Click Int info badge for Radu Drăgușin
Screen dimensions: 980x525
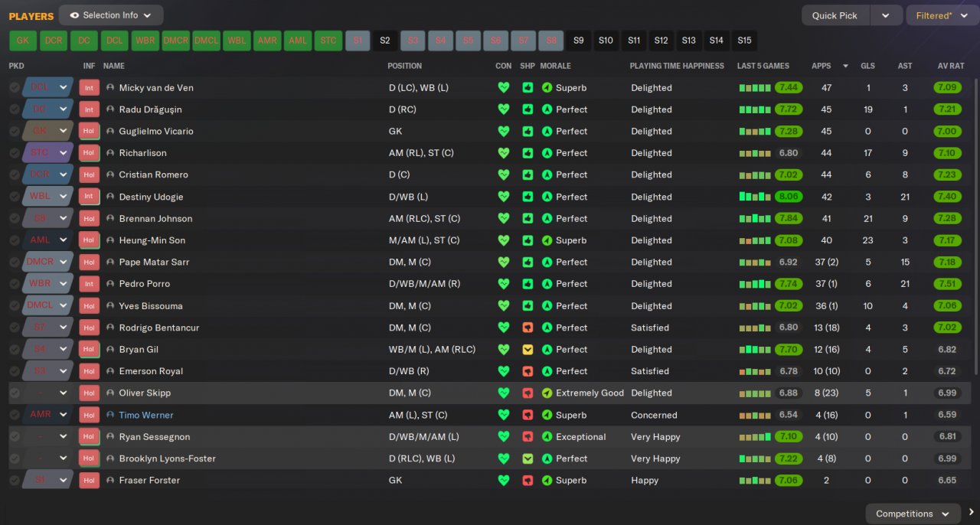coord(89,109)
